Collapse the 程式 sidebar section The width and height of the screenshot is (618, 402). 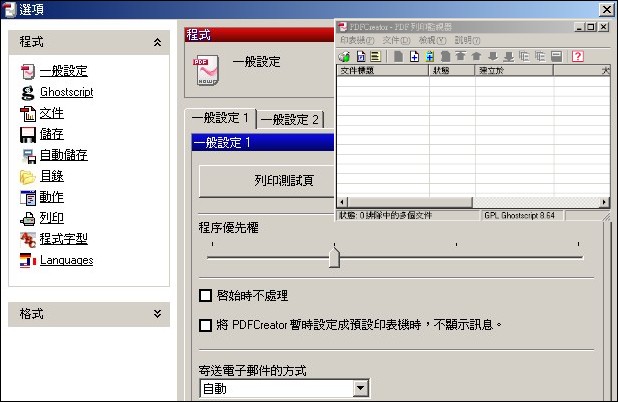pos(157,42)
